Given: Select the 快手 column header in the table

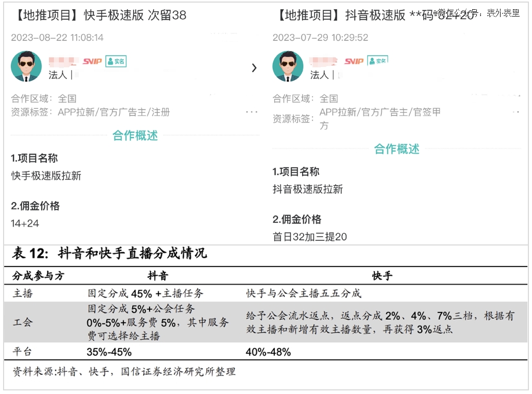Looking at the screenshot, I should (x=383, y=276).
